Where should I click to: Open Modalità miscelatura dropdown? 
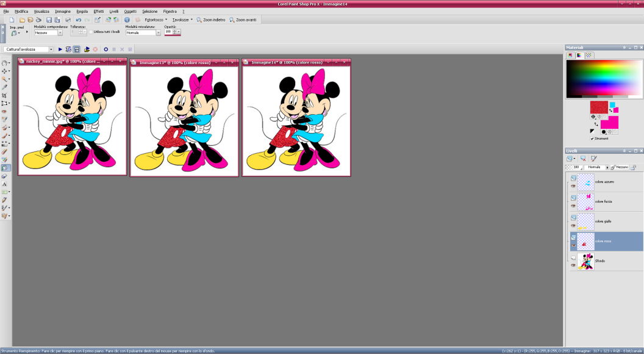[x=158, y=32]
